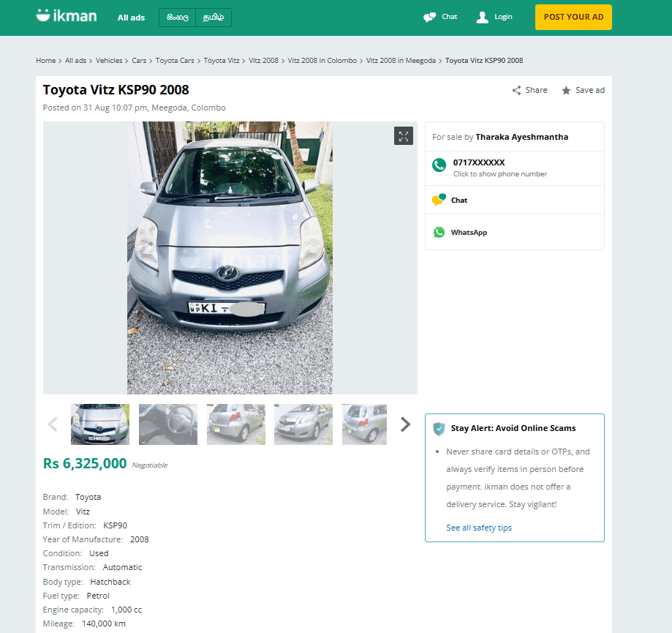This screenshot has height=633, width=672.
Task: Show the next photo with the right arrow
Action: [x=405, y=424]
